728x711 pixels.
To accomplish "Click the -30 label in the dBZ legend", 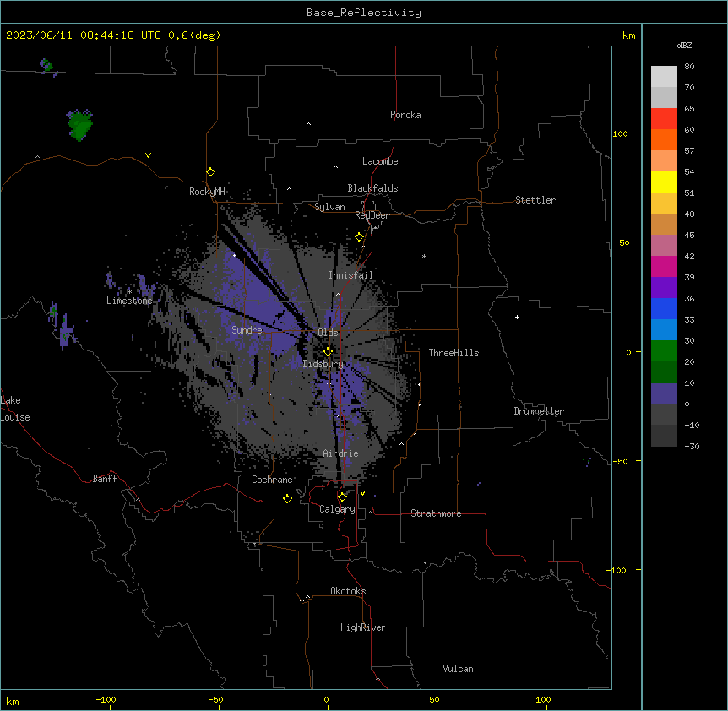I will click(x=692, y=446).
